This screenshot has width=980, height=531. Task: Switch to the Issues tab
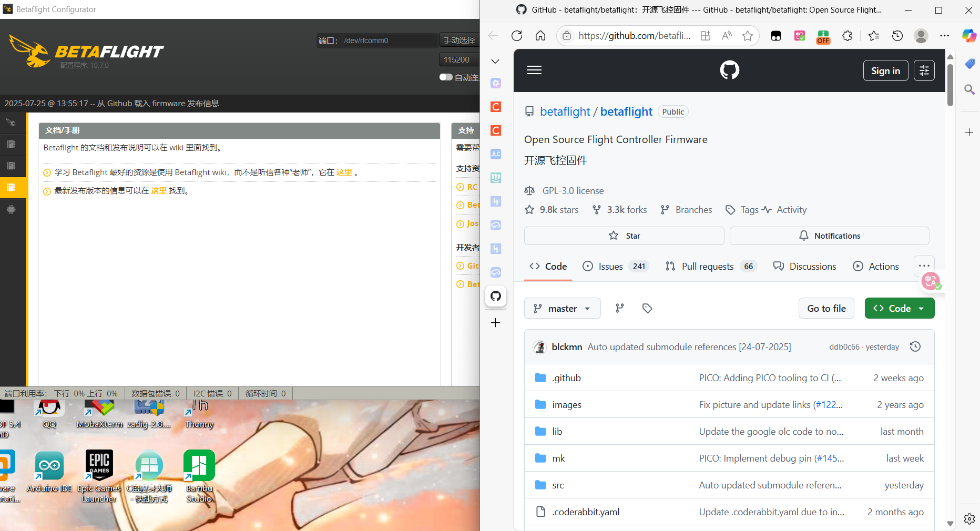pos(616,267)
